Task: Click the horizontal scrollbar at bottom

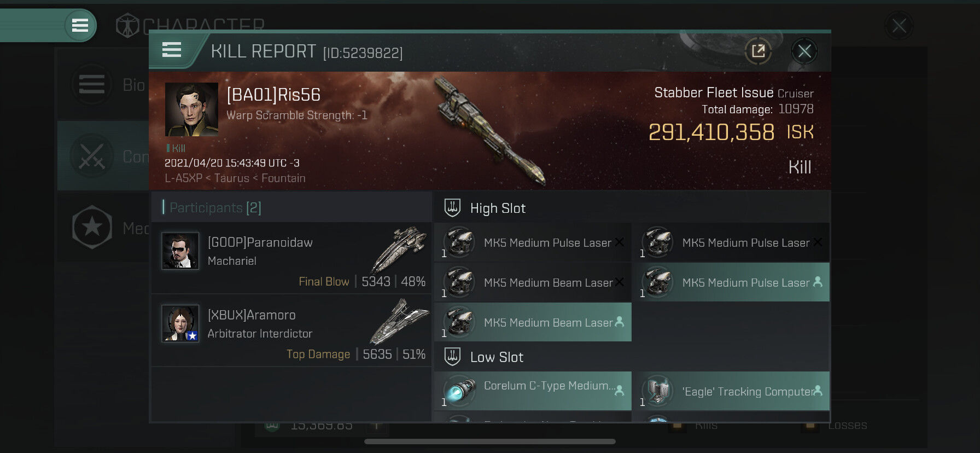Action: coord(490,442)
